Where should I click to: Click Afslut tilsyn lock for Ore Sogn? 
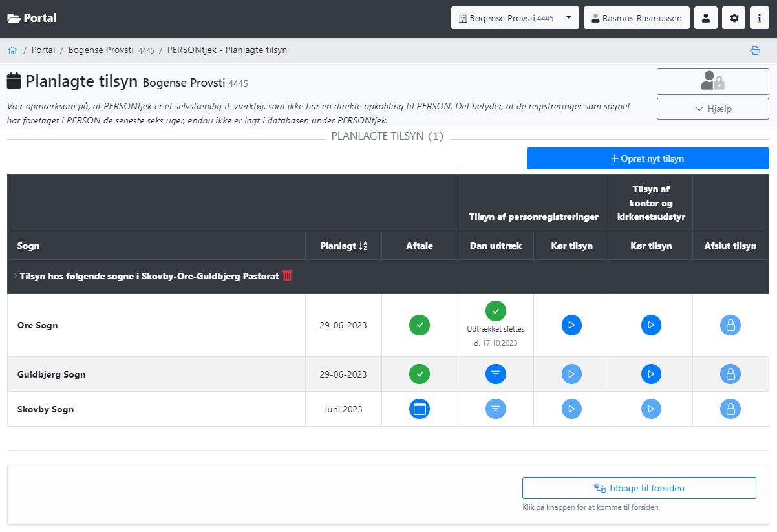pyautogui.click(x=730, y=325)
